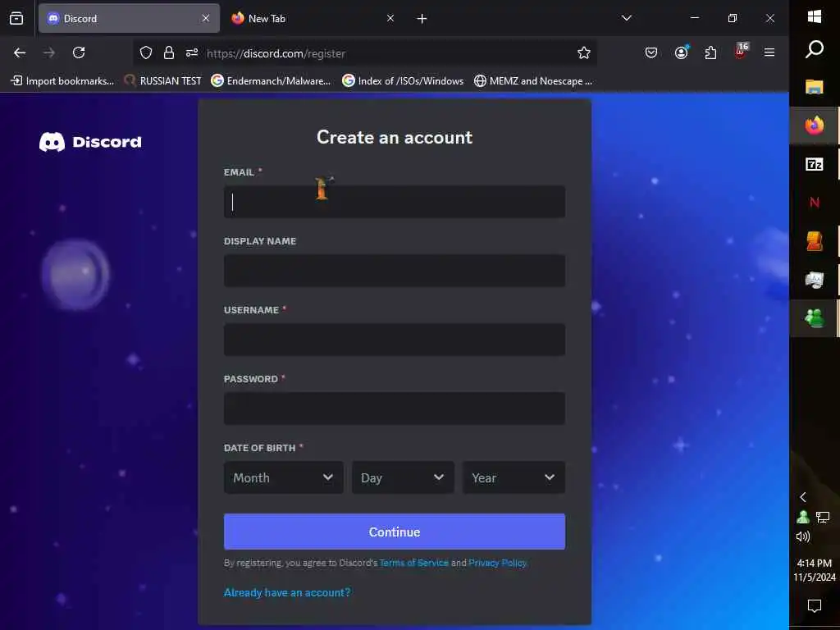The height and width of the screenshot is (630, 840).
Task: Open the Day dropdown
Action: [x=403, y=477]
